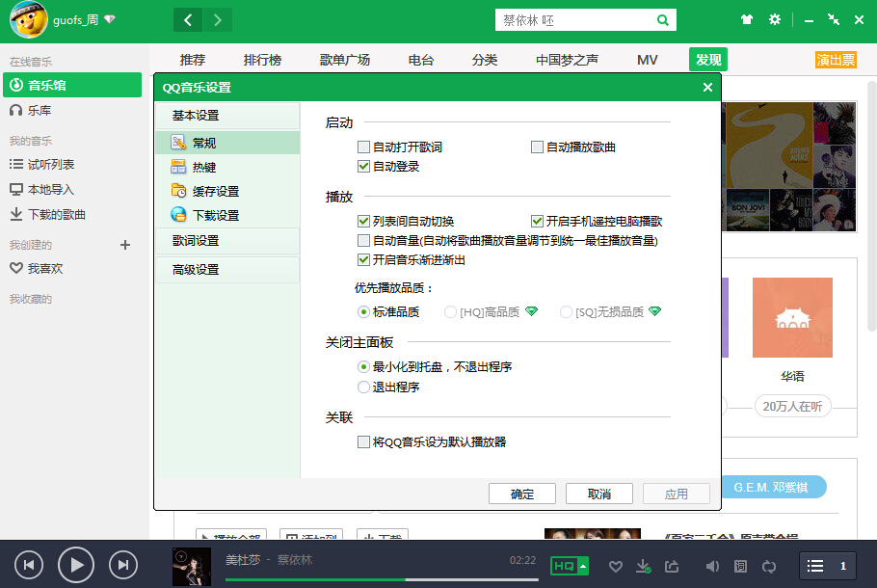Toggle the lyrics 词 icon

[740, 566]
